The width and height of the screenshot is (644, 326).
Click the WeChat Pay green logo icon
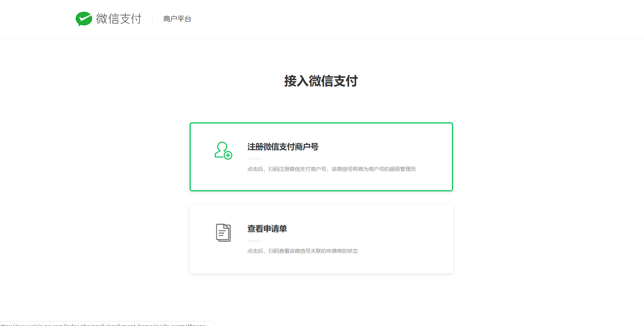[84, 19]
